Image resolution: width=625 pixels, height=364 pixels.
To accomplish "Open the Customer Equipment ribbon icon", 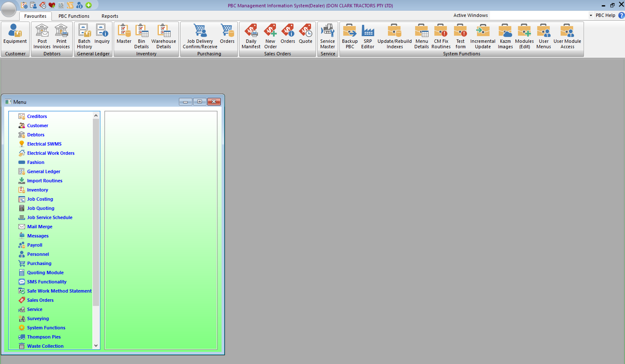I will point(15,34).
